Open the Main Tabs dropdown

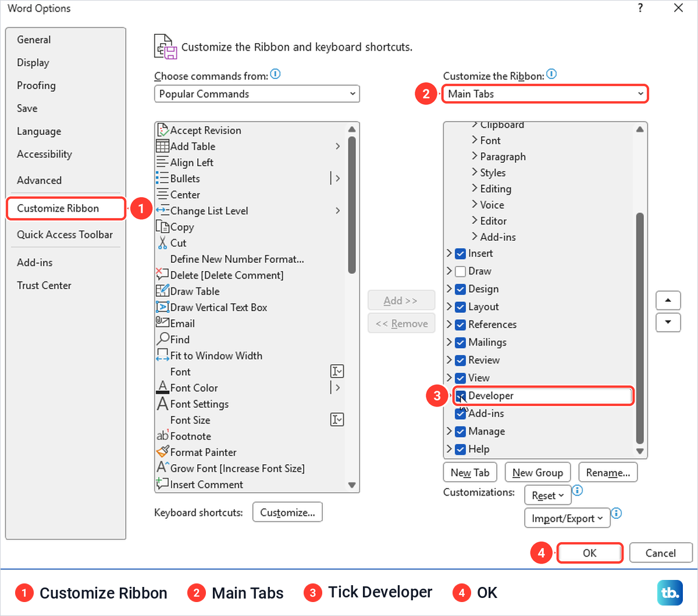click(x=544, y=94)
